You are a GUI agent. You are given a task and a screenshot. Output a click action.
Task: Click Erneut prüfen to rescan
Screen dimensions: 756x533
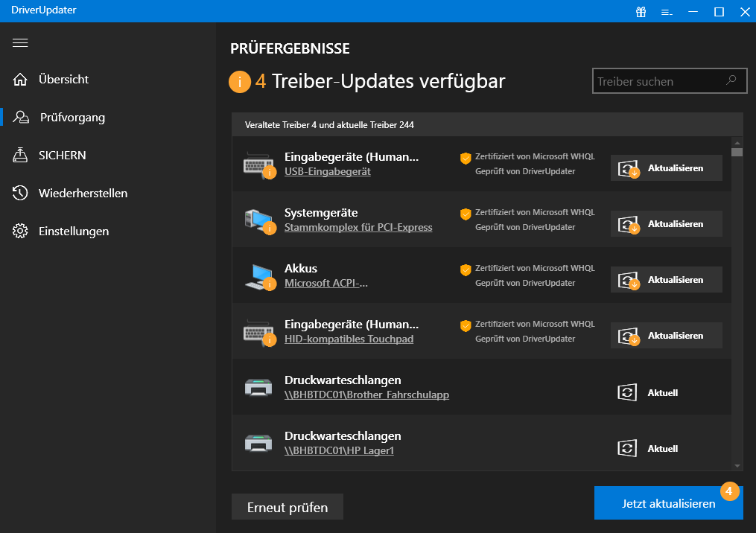288,508
